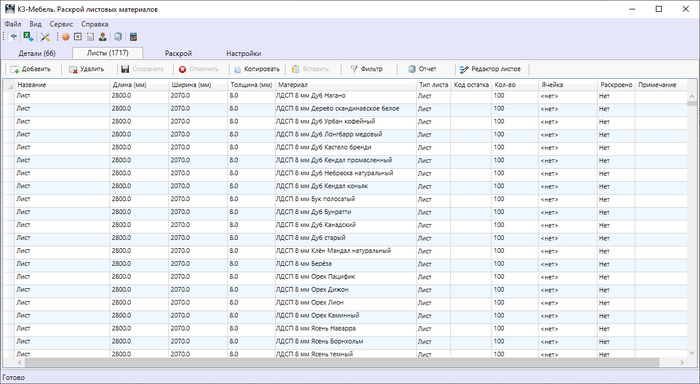This screenshot has width=700, height=384.
Task: Click the framed square toolbar icon
Action: coord(78,37)
